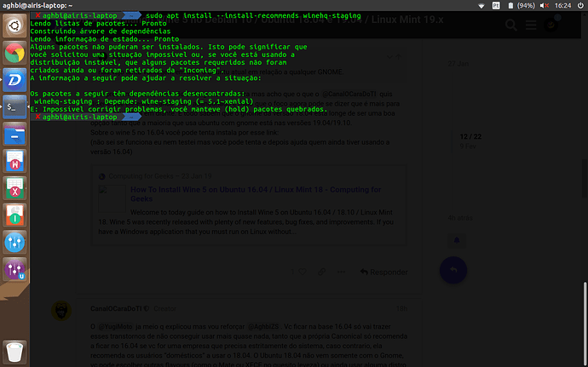Open the muted sound volume indicator
This screenshot has width=588, height=367.
(545, 6)
